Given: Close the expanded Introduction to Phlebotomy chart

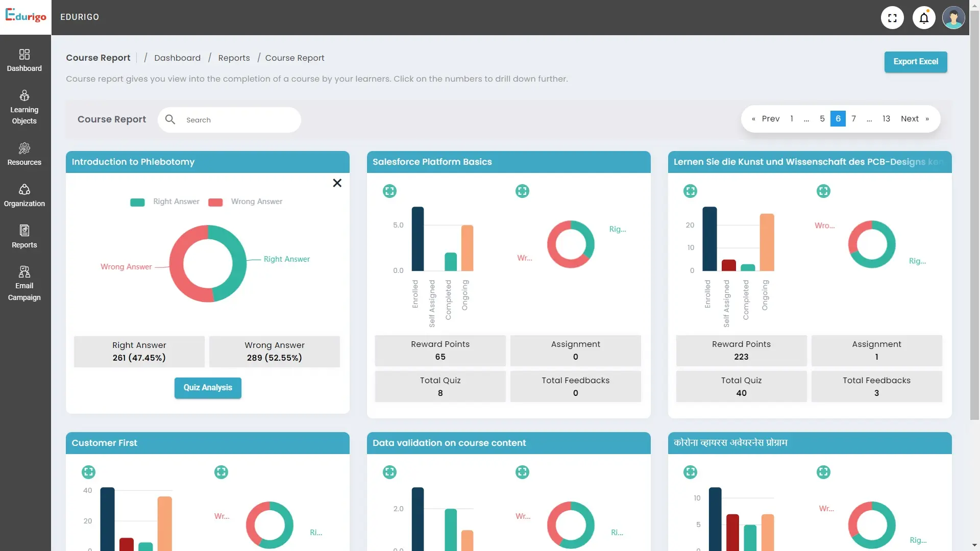Looking at the screenshot, I should tap(337, 183).
